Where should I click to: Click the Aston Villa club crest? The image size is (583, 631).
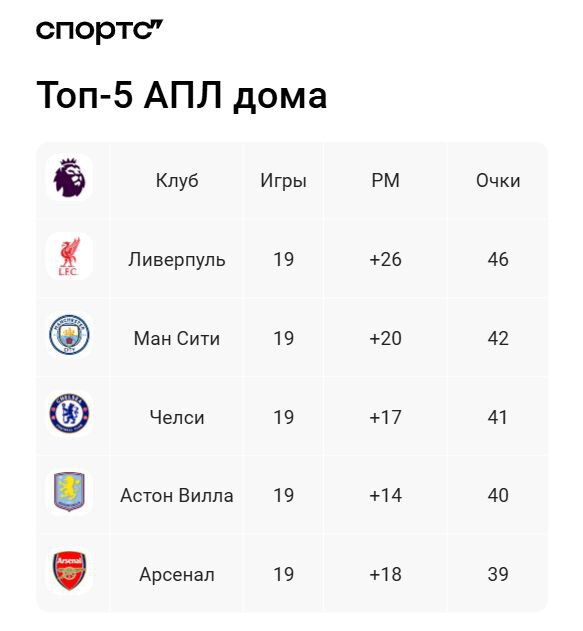[x=69, y=492]
